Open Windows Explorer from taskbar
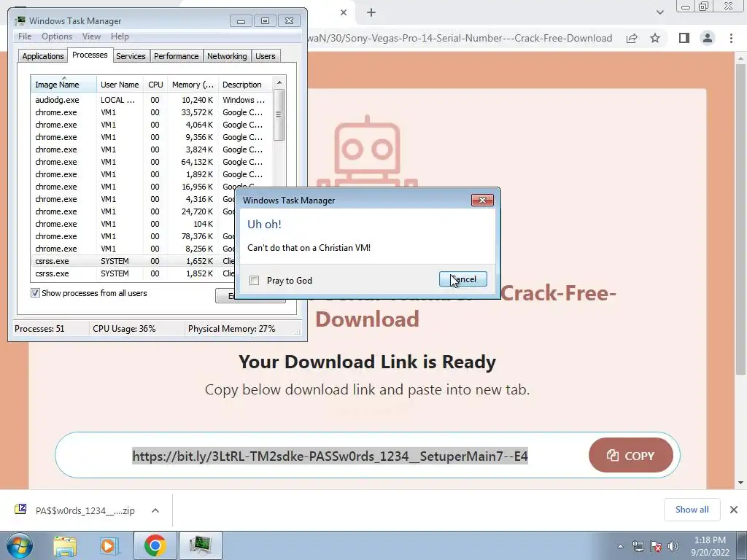Screen dimensions: 747x560 (65, 545)
